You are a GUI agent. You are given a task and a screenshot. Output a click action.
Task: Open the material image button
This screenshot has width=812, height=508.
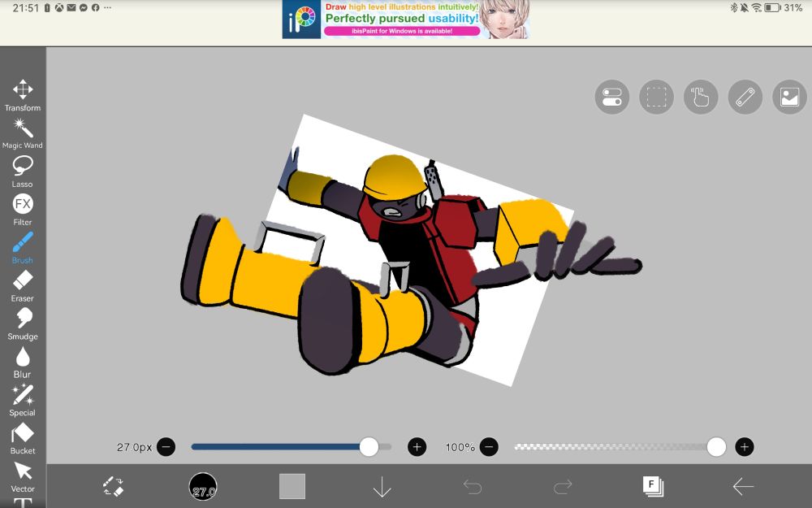[x=789, y=97]
